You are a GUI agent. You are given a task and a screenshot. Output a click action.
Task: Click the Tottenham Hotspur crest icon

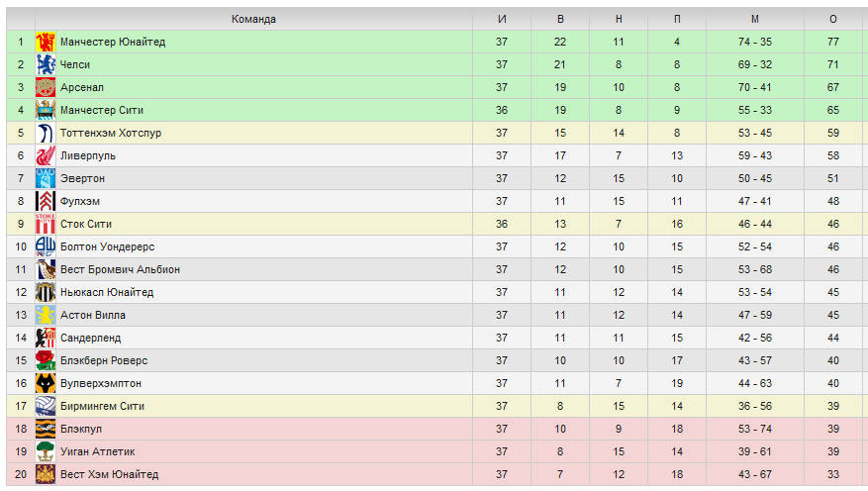(x=46, y=133)
